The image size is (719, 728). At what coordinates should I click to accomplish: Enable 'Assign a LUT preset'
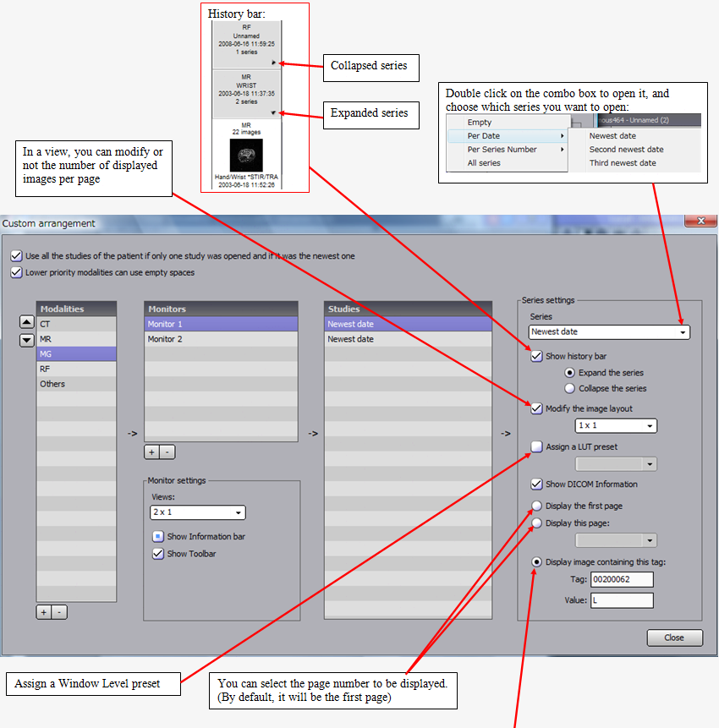pyautogui.click(x=536, y=446)
